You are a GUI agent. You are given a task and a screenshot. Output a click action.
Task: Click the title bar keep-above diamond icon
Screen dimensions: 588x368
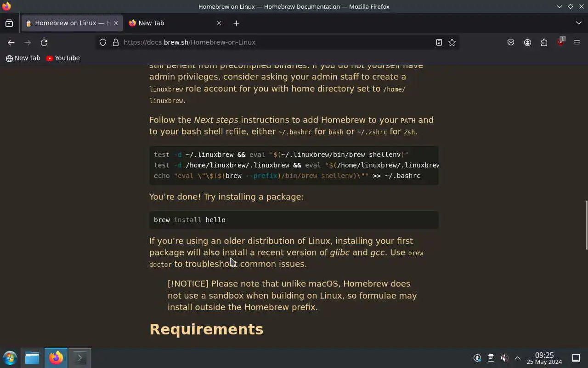(x=570, y=6)
